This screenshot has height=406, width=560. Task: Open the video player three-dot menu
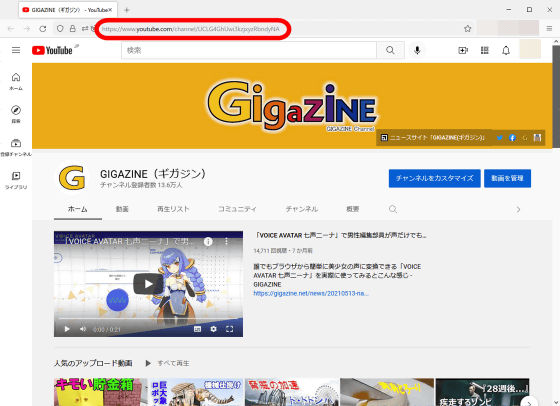click(226, 242)
